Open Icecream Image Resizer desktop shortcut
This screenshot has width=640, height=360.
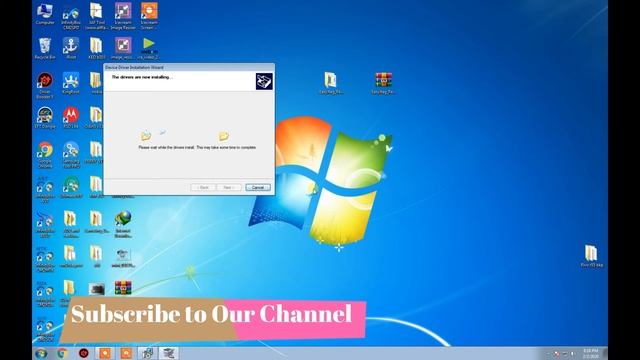pyautogui.click(x=123, y=16)
